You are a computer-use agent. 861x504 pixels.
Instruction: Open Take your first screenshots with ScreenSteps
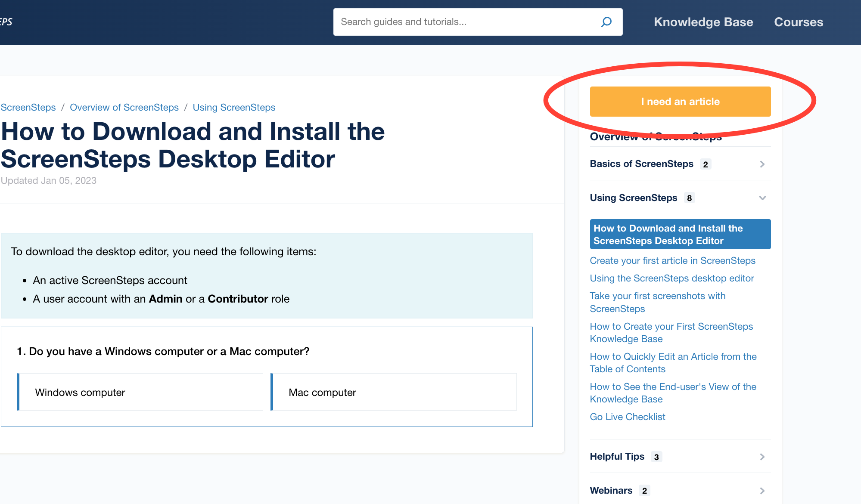(657, 302)
